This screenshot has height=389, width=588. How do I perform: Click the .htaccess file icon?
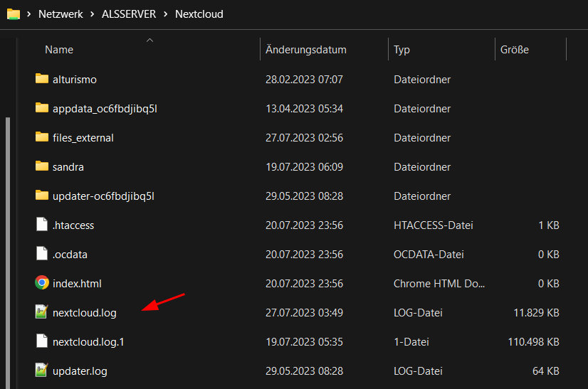(x=42, y=225)
